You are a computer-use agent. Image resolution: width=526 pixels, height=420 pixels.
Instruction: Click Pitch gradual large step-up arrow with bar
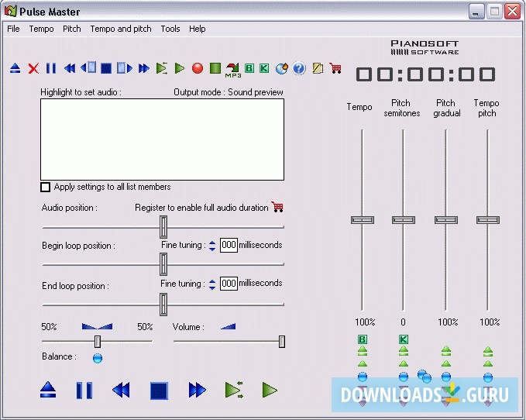click(x=446, y=351)
